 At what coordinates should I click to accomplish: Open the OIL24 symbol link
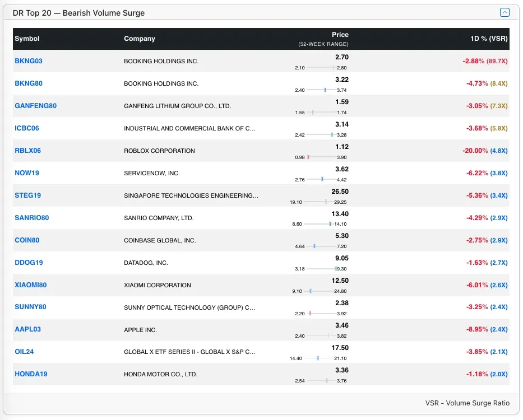24,351
